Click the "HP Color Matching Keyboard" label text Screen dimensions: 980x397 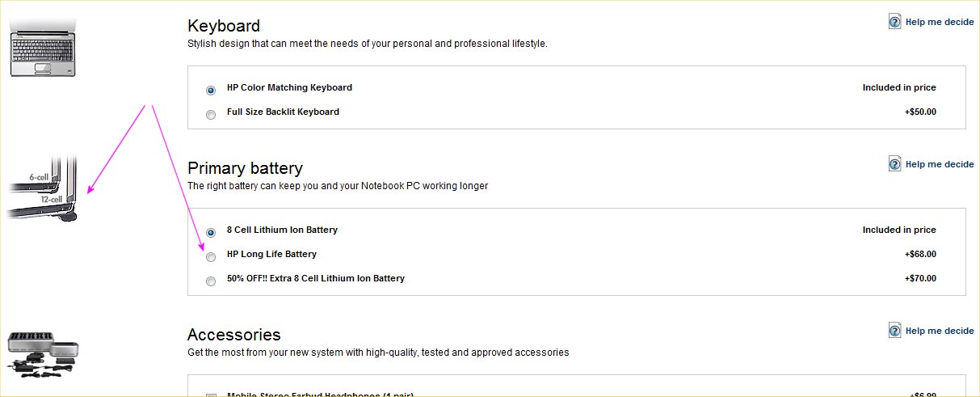pos(289,87)
